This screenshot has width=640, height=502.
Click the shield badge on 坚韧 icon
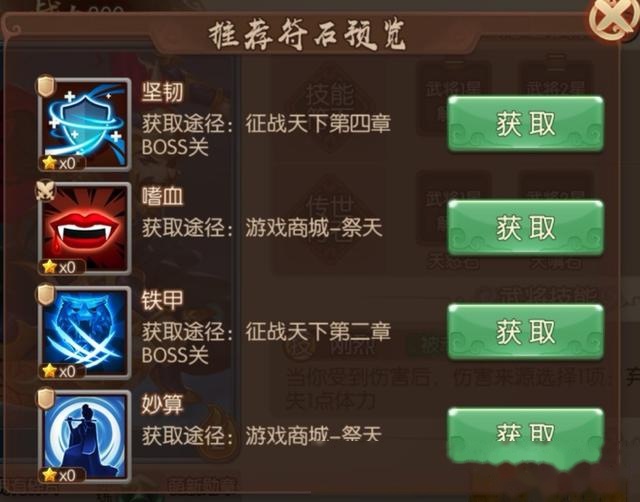pyautogui.click(x=46, y=86)
